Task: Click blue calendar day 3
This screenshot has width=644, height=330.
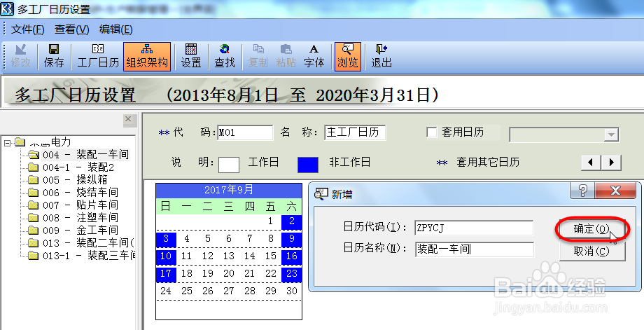Action: point(166,239)
